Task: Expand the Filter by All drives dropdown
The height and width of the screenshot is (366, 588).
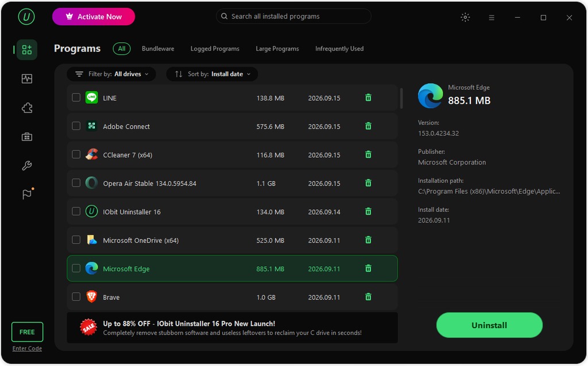Action: pos(111,74)
